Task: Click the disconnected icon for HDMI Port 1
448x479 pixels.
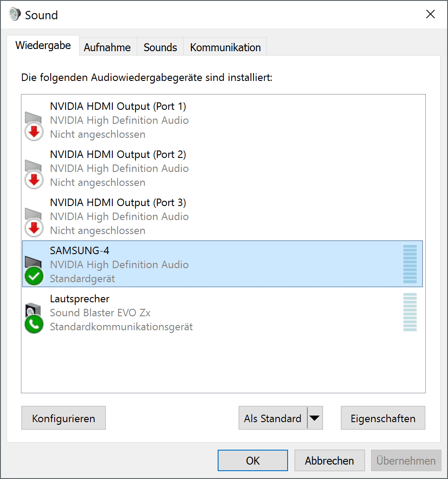Action: [x=34, y=126]
